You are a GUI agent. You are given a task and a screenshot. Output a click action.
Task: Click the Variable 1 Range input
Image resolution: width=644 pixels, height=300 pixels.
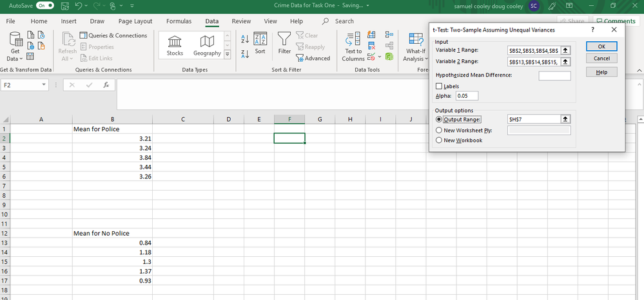pyautogui.click(x=534, y=50)
